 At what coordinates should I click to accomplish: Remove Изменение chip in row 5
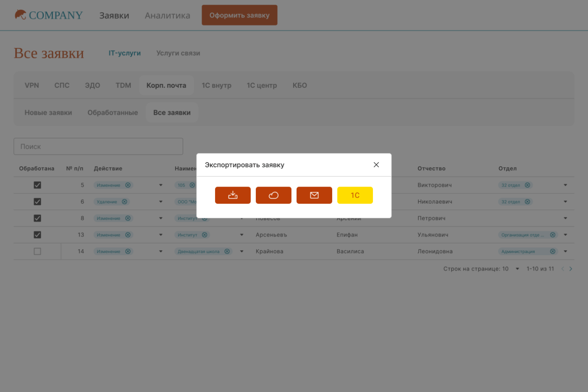tap(128, 185)
